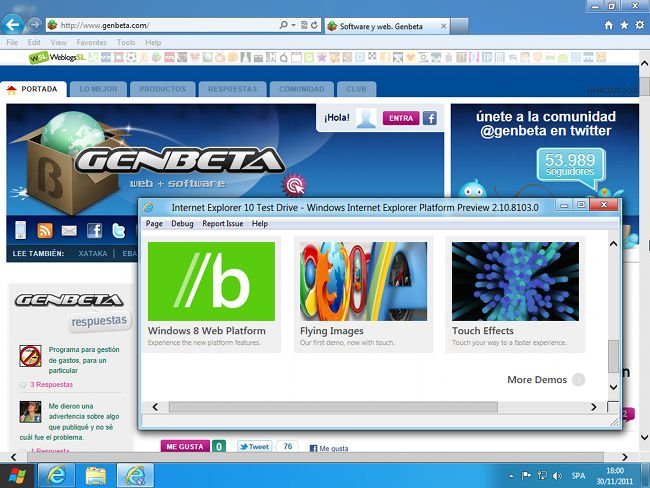
Task: Open File Explorer folder in taskbar
Action: click(96, 476)
